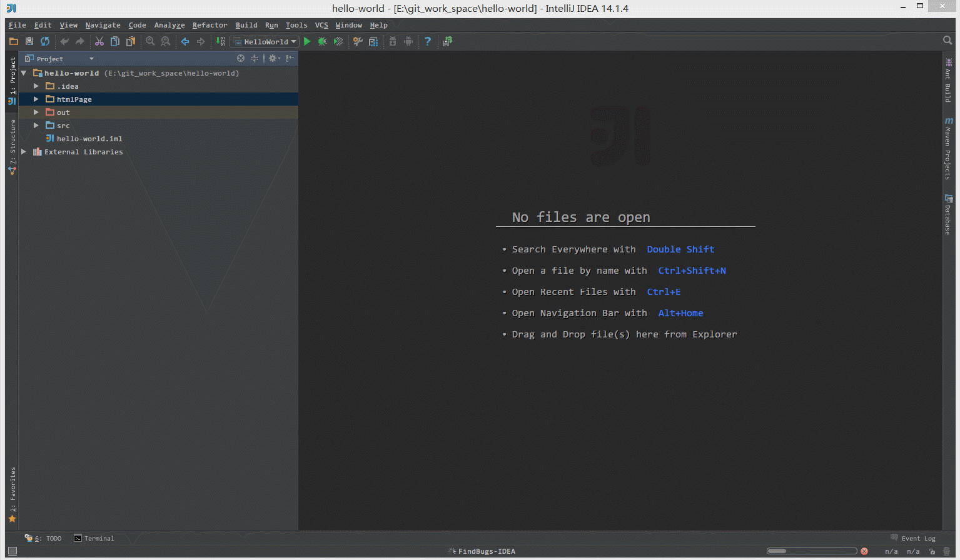Viewport: 960px width, 560px height.
Task: Expand the src folder in project tree
Action: pyautogui.click(x=36, y=126)
